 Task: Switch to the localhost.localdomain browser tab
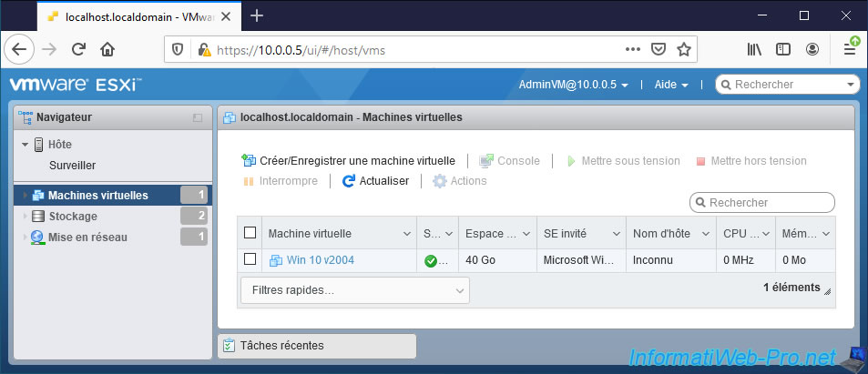click(x=138, y=16)
